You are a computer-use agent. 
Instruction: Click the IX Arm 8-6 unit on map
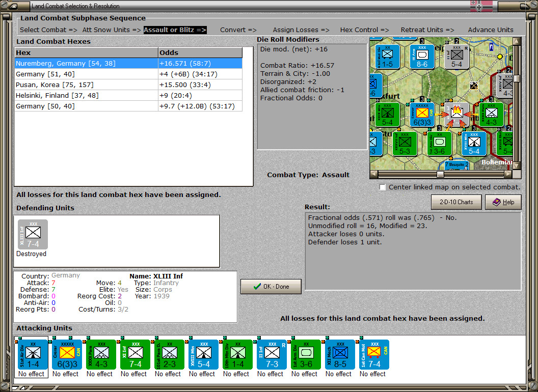point(422,57)
